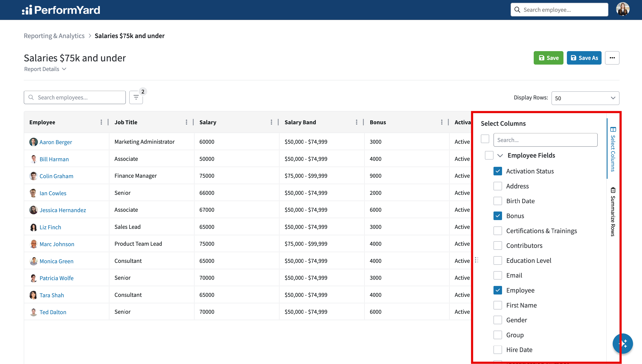Open the Salary Band column menu dots
642x364 pixels.
[x=356, y=122]
